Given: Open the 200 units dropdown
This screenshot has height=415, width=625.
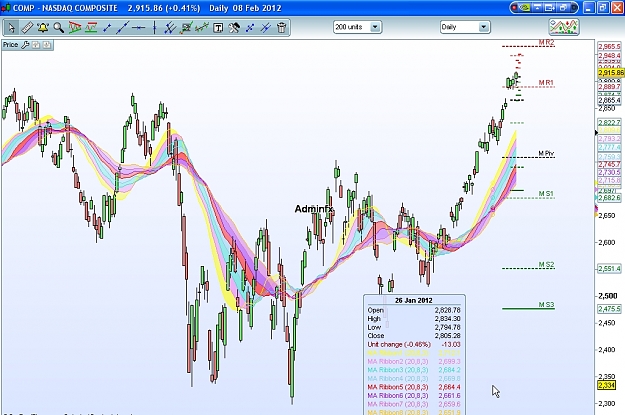Looking at the screenshot, I should (358, 27).
